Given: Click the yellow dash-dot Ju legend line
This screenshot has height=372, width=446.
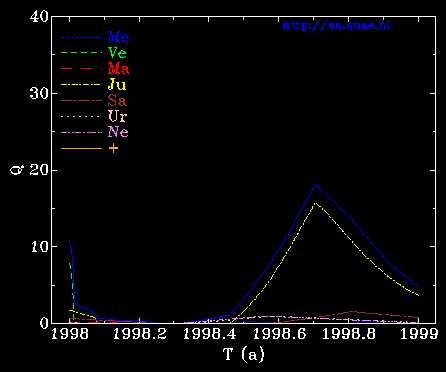Looking at the screenshot, I should 81,85.
